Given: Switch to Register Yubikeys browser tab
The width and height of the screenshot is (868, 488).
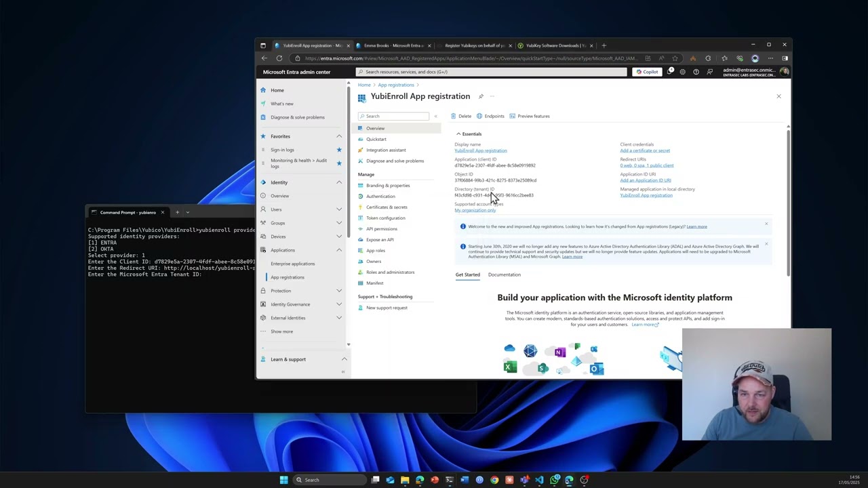Looking at the screenshot, I should [x=475, y=45].
